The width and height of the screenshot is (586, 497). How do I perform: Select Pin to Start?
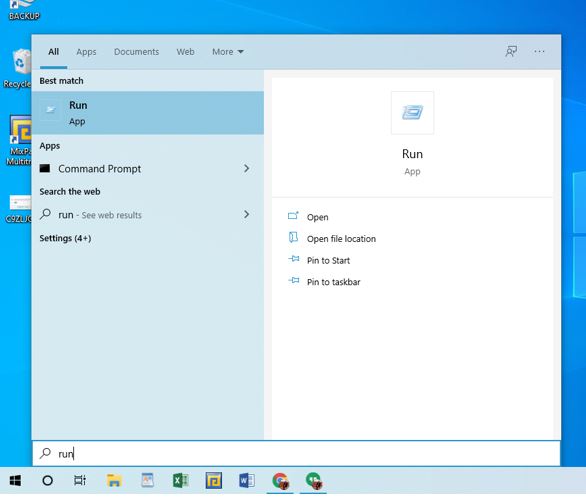[x=328, y=260]
